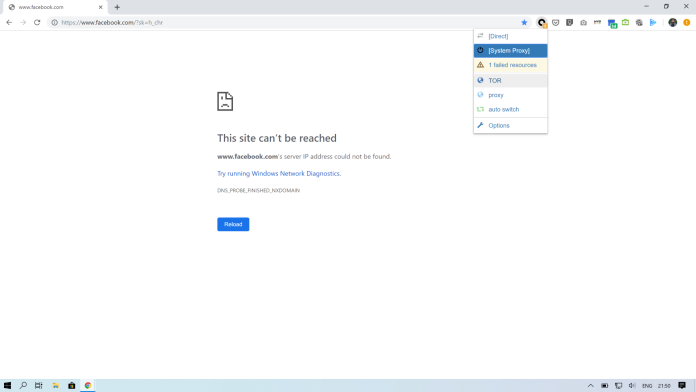Image resolution: width=696 pixels, height=392 pixels.
Task: Click the SwitchyOmega proxy extension icon
Action: coord(542,23)
